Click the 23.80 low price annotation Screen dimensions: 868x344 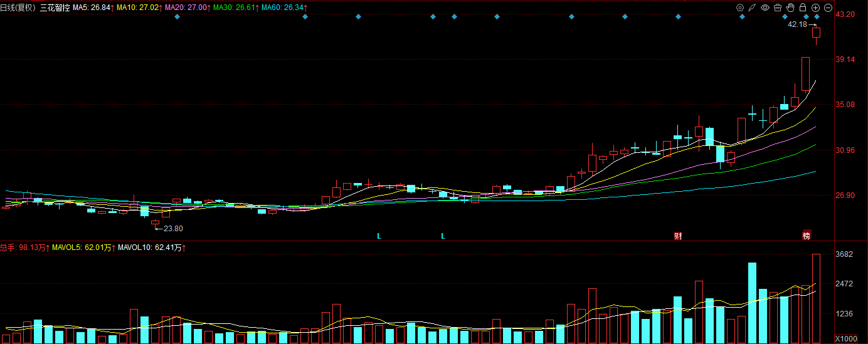click(174, 229)
